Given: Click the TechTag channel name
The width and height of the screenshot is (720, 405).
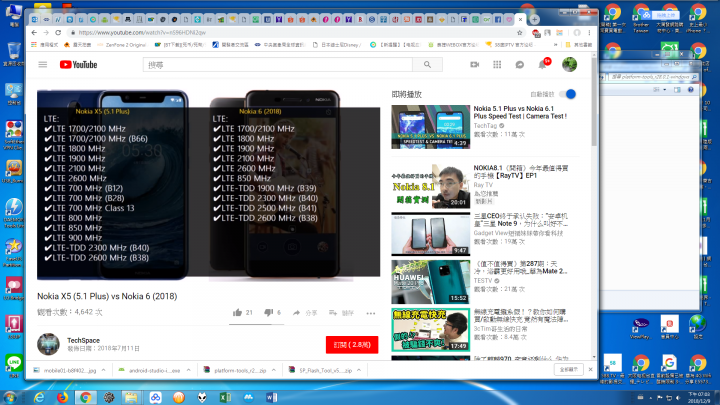Looking at the screenshot, I should tap(485, 126).
